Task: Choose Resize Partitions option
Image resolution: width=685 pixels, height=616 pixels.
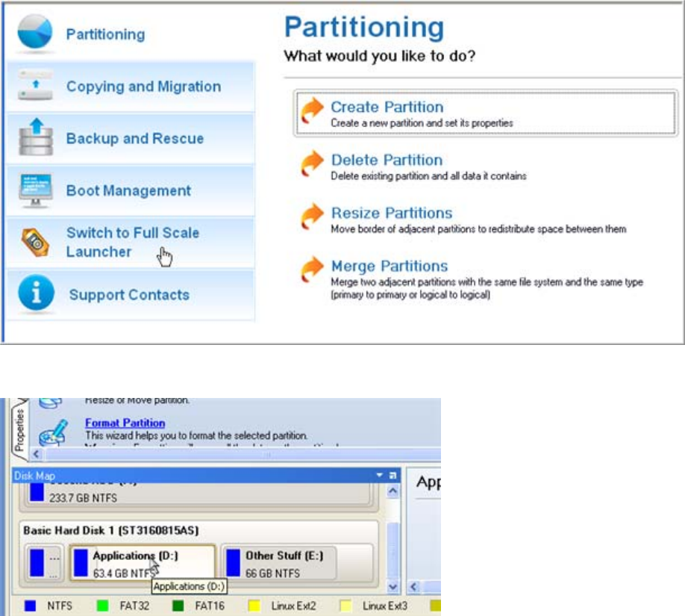Action: point(464,220)
